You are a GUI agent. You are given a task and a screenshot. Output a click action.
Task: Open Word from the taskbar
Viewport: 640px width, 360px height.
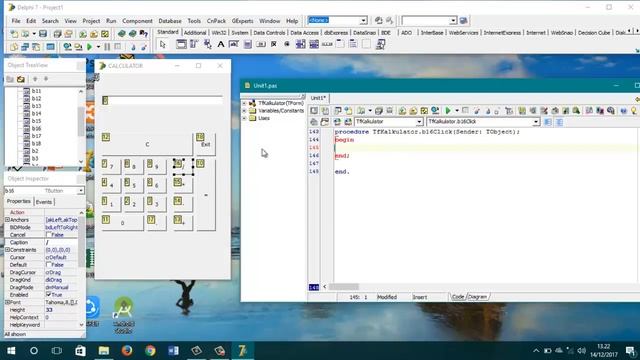(173, 351)
